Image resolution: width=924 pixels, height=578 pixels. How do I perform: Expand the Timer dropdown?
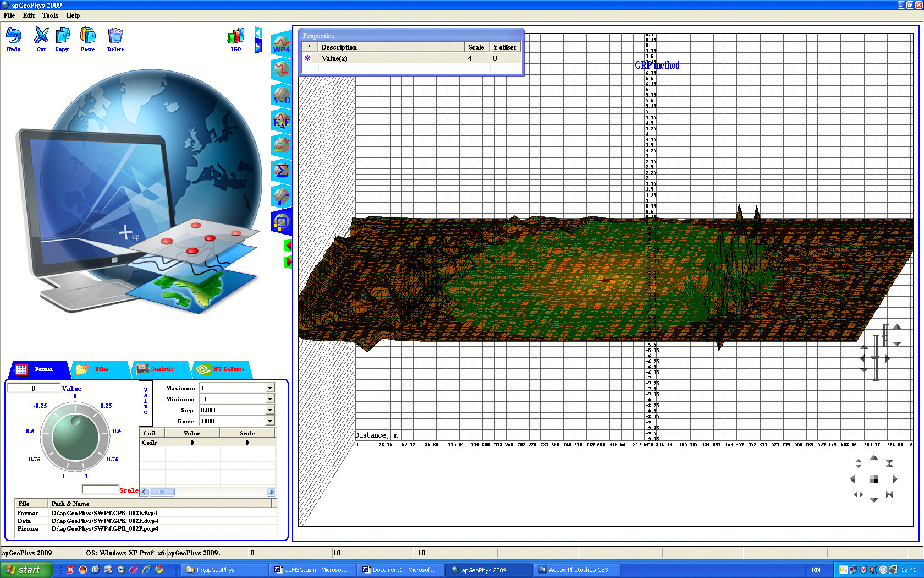(x=270, y=421)
